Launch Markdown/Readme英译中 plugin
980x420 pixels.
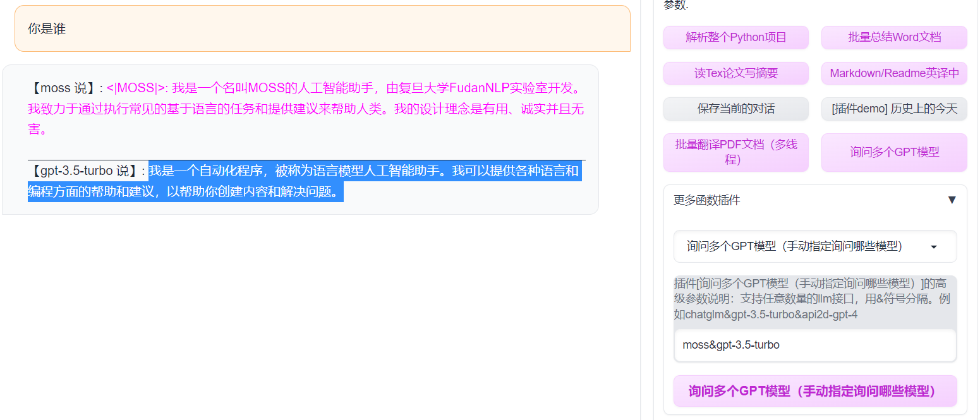click(894, 73)
